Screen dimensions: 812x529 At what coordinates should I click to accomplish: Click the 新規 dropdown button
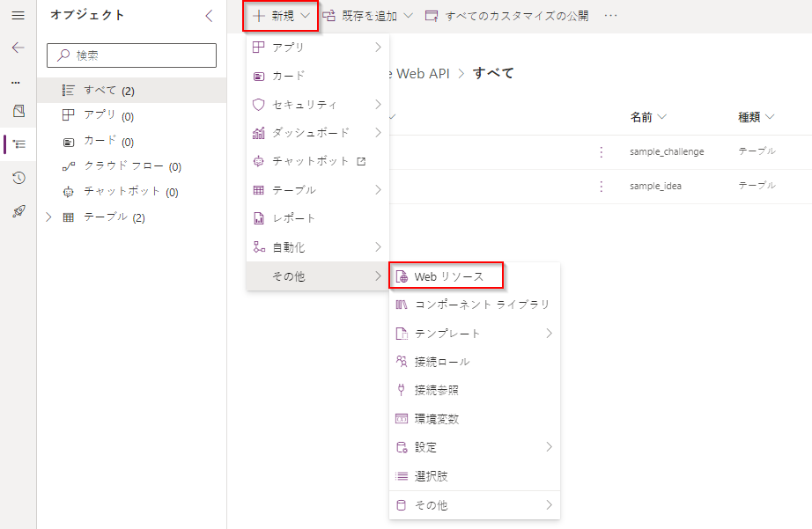click(x=281, y=16)
